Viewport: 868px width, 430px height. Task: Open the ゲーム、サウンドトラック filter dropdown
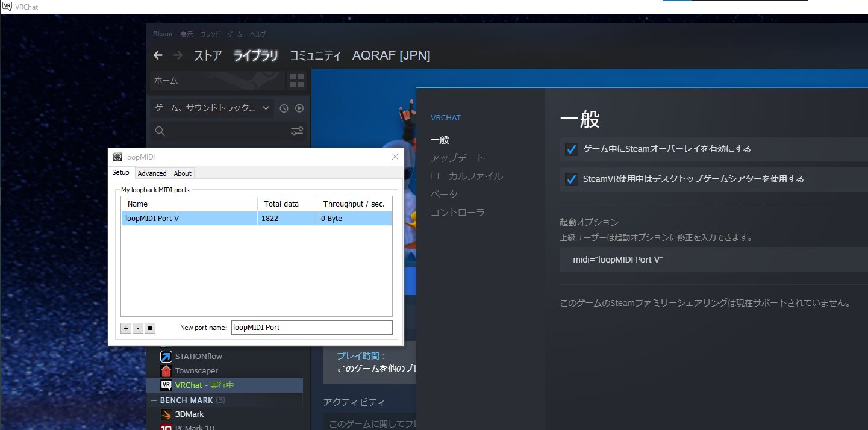pos(212,108)
